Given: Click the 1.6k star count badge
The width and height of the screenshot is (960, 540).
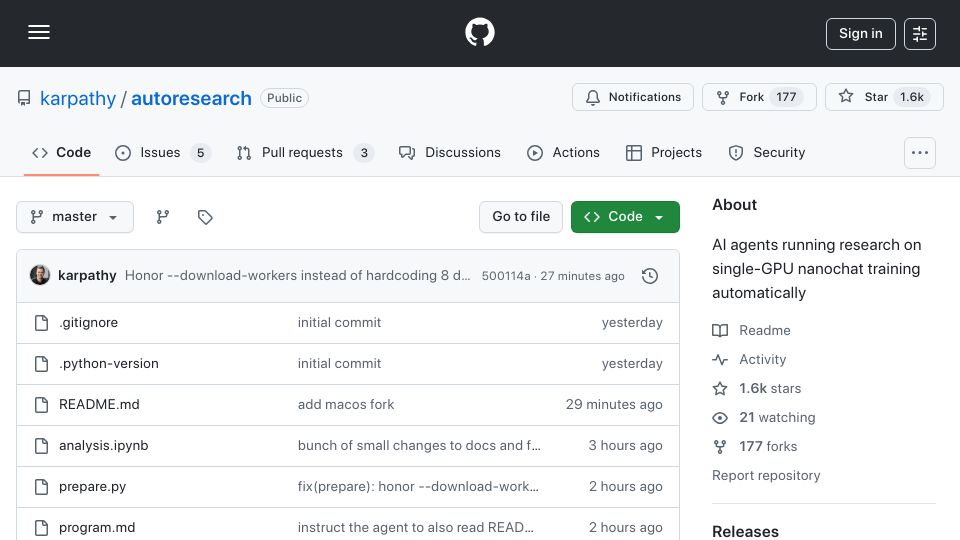Looking at the screenshot, I should pyautogui.click(x=912, y=97).
